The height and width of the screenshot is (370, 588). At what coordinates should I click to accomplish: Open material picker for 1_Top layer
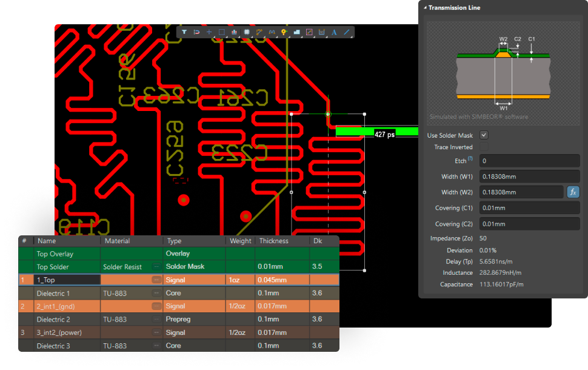tap(157, 280)
